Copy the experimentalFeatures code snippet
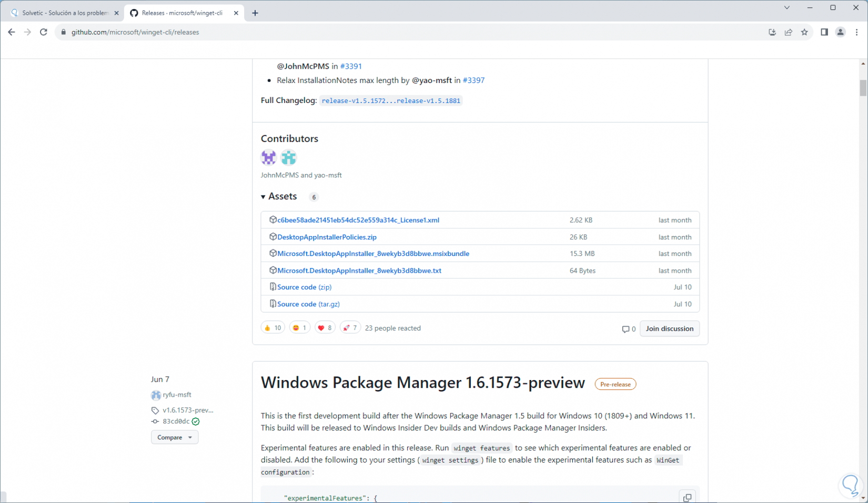Screen dimensions: 868x503 point(687,497)
